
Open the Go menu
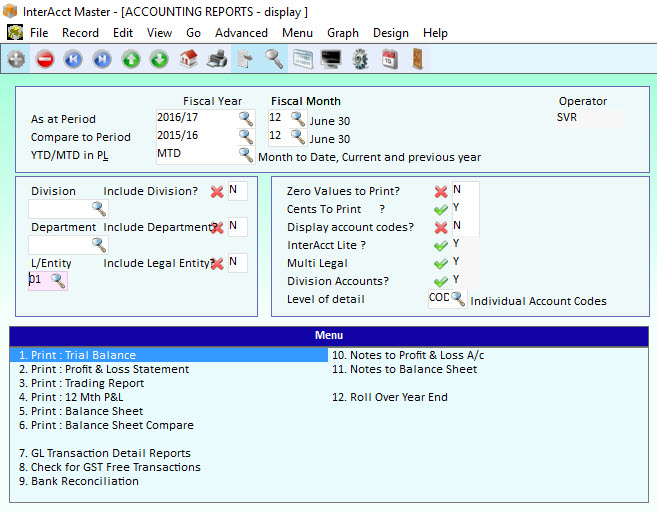pyautogui.click(x=193, y=33)
